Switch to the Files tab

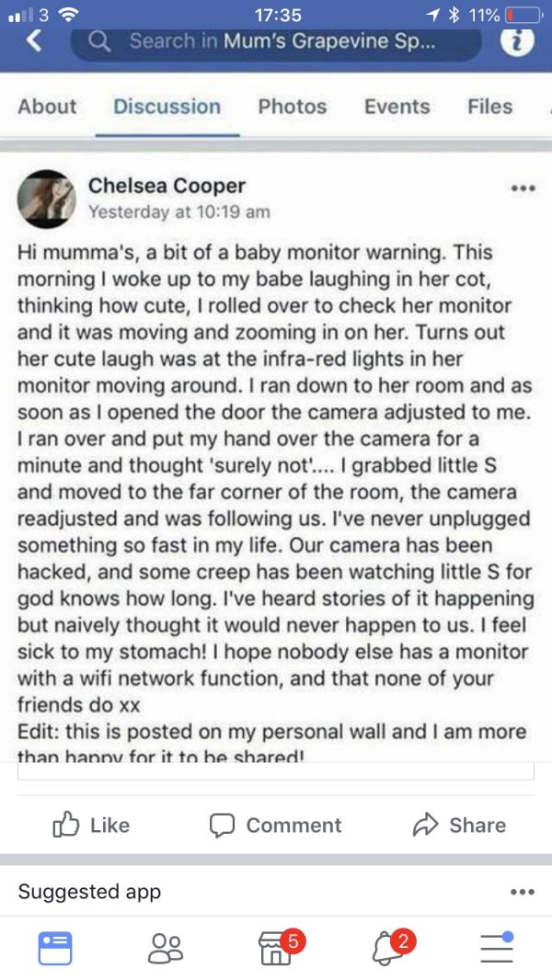click(x=489, y=107)
